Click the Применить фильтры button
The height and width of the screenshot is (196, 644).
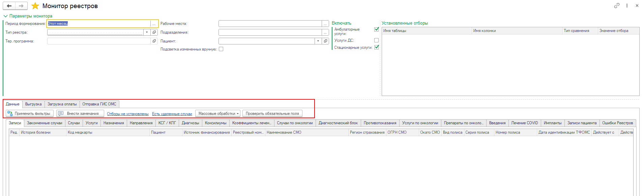[x=30, y=113]
